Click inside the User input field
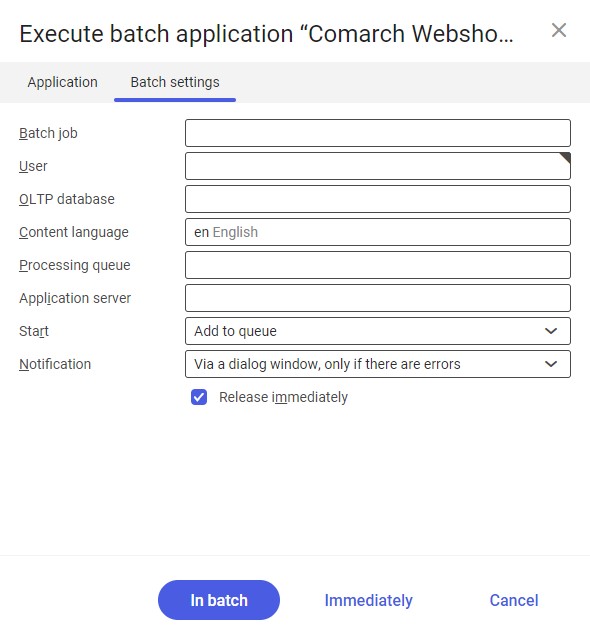 pyautogui.click(x=378, y=166)
